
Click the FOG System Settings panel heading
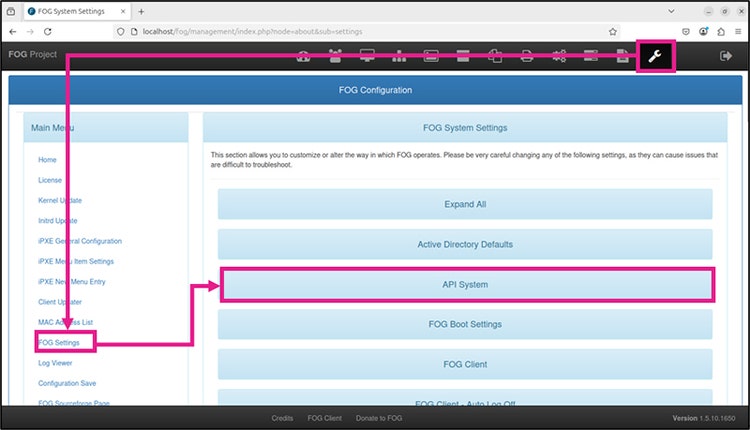465,128
